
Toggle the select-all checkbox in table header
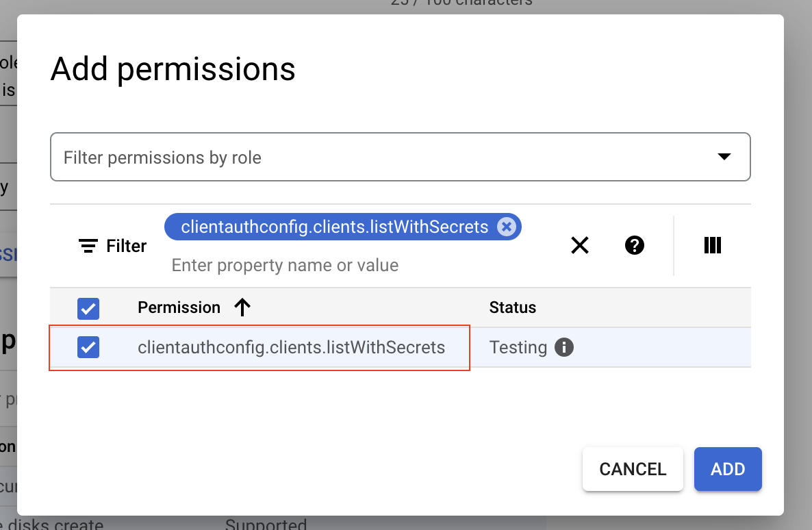(x=89, y=308)
